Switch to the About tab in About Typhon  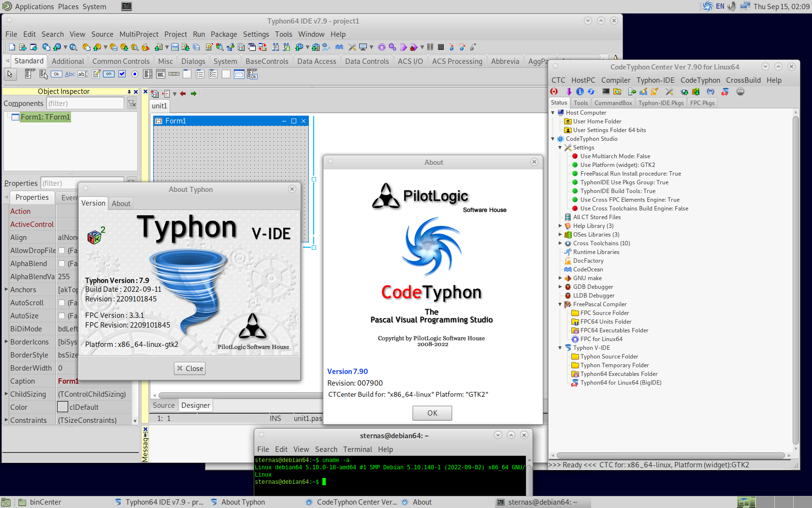pyautogui.click(x=121, y=204)
